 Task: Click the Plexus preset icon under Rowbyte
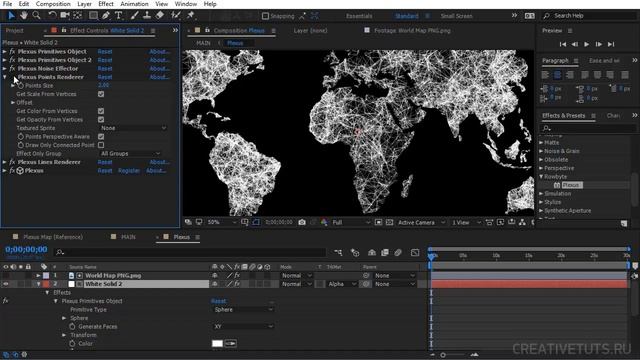point(557,185)
